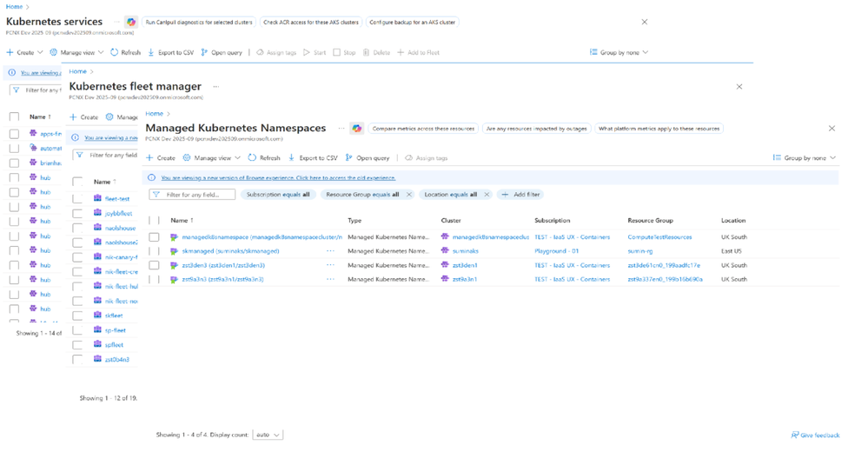This screenshot has width=868, height=452.
Task: Click Home breadcrumb in Managed Kubernetes Namespaces
Action: [x=154, y=114]
